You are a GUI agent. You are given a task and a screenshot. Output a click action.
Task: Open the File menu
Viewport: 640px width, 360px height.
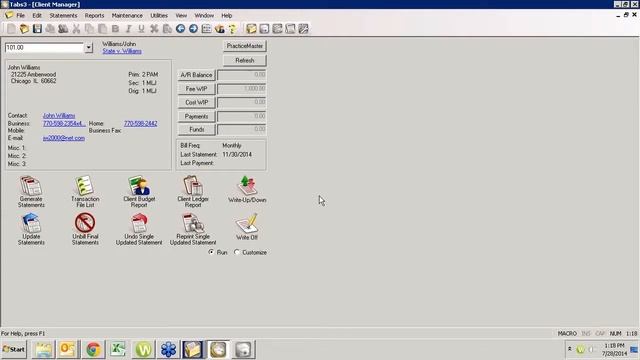20,16
